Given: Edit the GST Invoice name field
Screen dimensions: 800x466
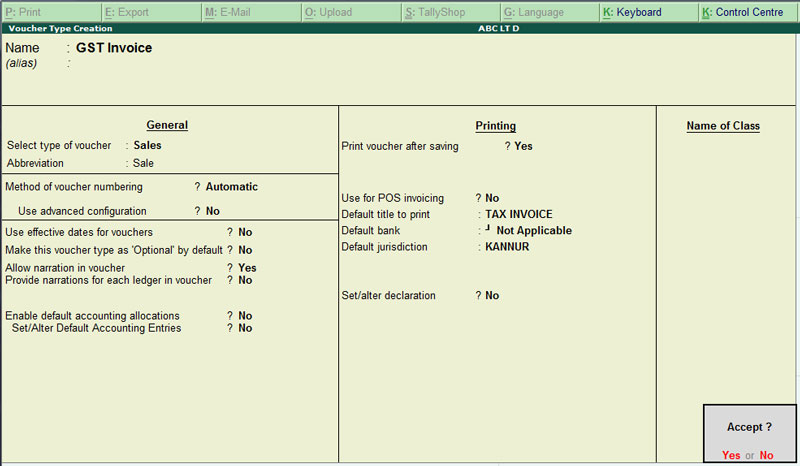Looking at the screenshot, I should (114, 48).
